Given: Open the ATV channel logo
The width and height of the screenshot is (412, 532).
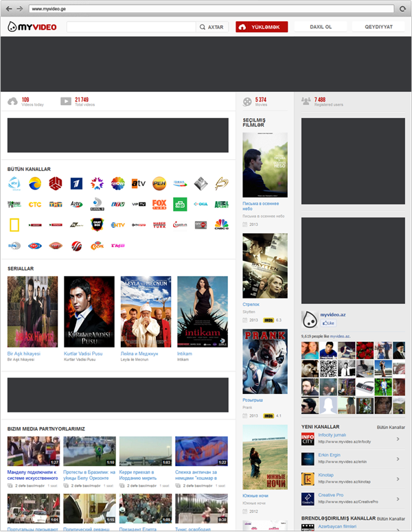Looking at the screenshot, I should pos(139,183).
